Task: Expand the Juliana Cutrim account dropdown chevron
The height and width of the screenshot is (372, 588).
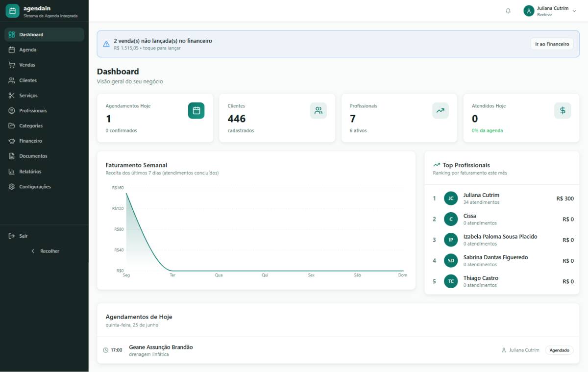Action: coord(574,11)
